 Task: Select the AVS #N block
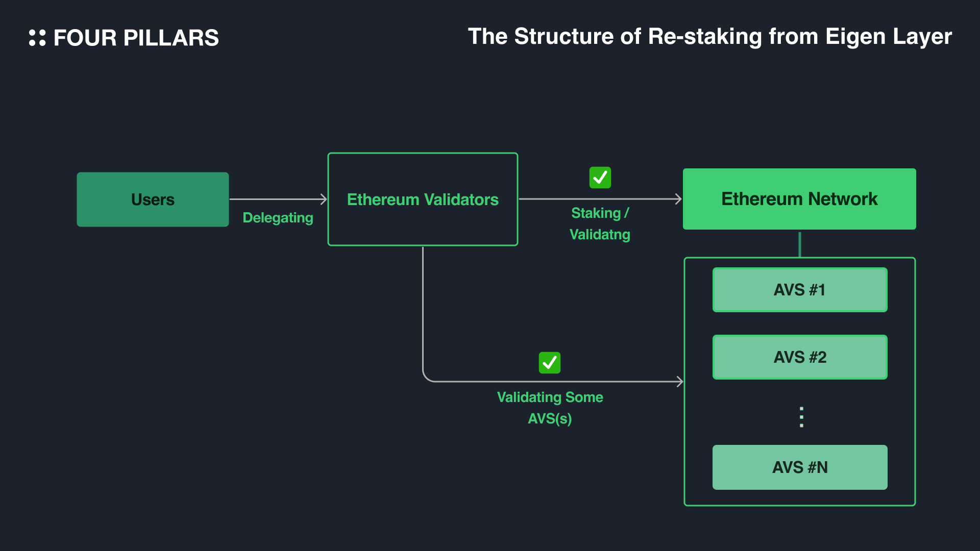(800, 467)
